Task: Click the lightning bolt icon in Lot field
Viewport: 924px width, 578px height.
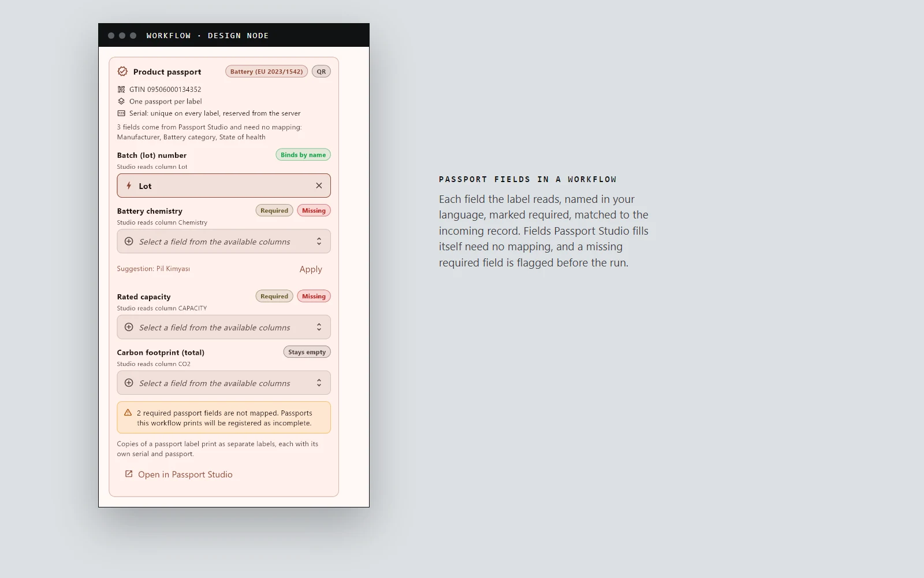Action: 129,186
